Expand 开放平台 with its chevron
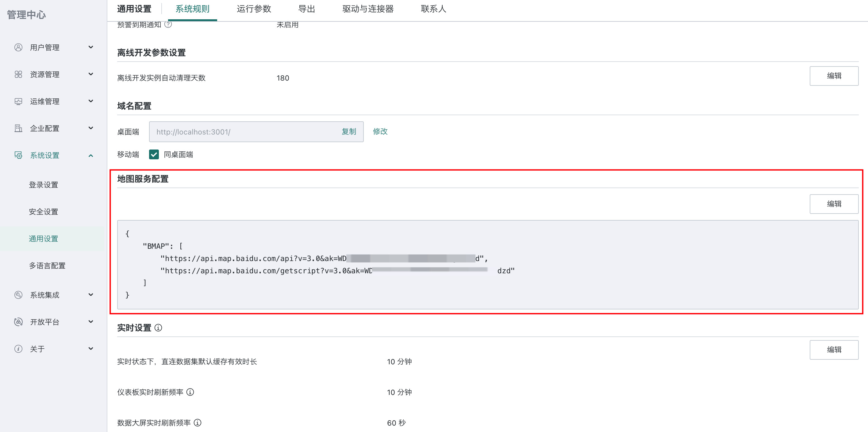 (91, 322)
